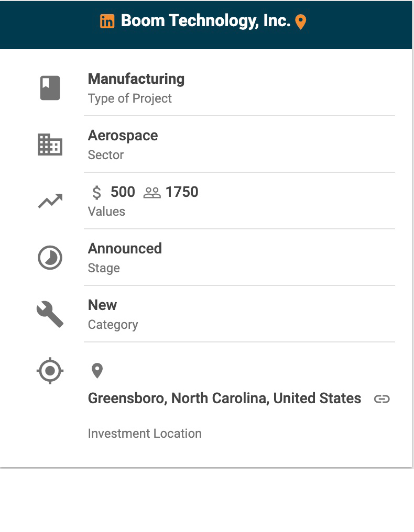The height and width of the screenshot is (532, 414).
Task: Open the LinkedIn icon in header
Action: pyautogui.click(x=107, y=21)
